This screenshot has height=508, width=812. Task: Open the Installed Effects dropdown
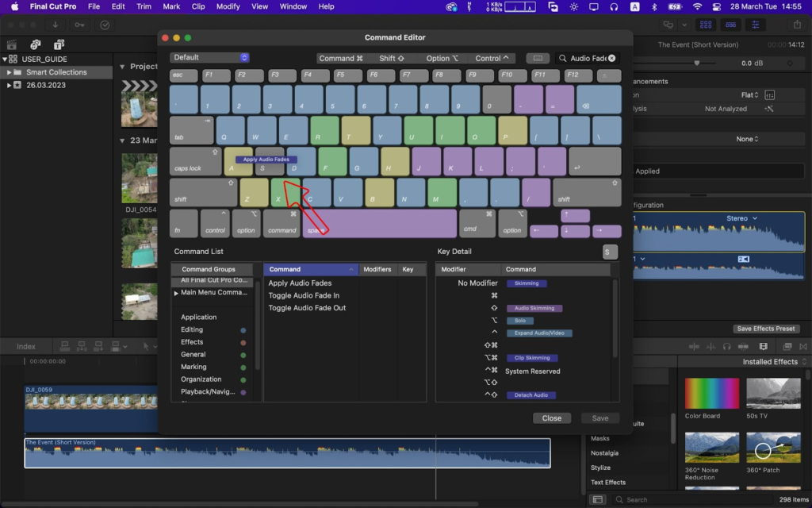tap(774, 362)
